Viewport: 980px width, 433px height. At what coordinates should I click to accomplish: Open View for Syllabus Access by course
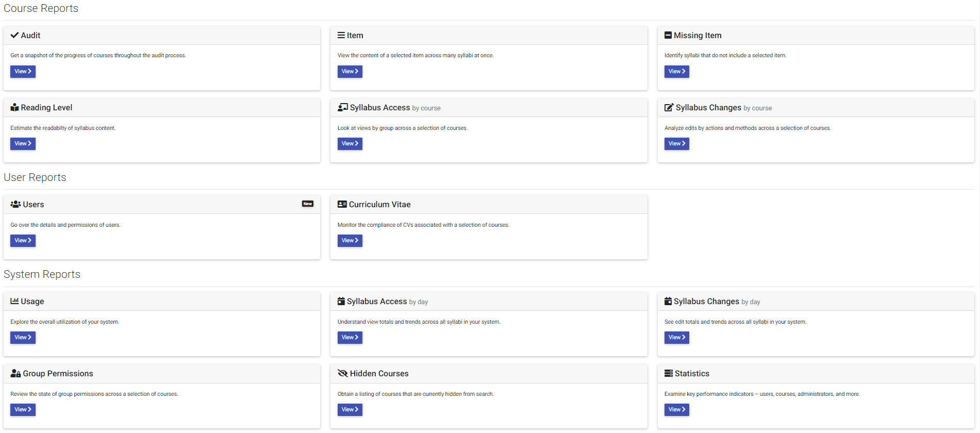pos(350,144)
